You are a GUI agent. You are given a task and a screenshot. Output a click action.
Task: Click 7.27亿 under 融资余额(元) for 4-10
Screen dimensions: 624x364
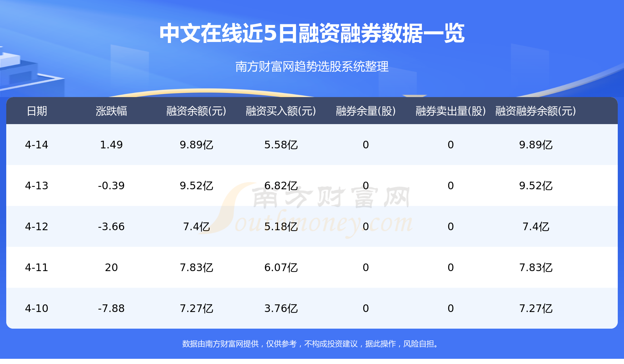pos(196,309)
